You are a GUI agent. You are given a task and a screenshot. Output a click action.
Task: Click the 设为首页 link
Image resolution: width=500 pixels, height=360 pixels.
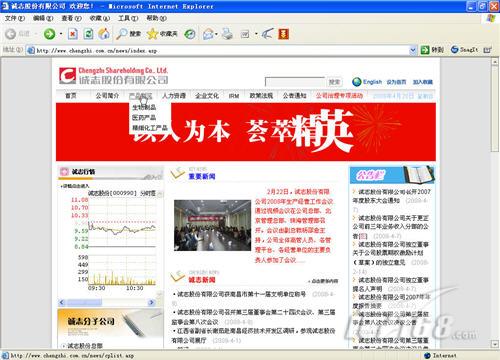(x=396, y=82)
